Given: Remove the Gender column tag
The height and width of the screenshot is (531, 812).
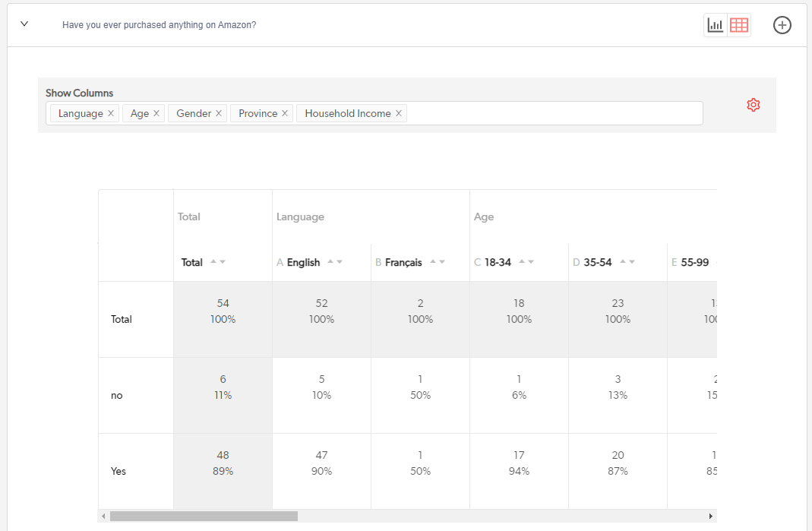Looking at the screenshot, I should click(219, 113).
